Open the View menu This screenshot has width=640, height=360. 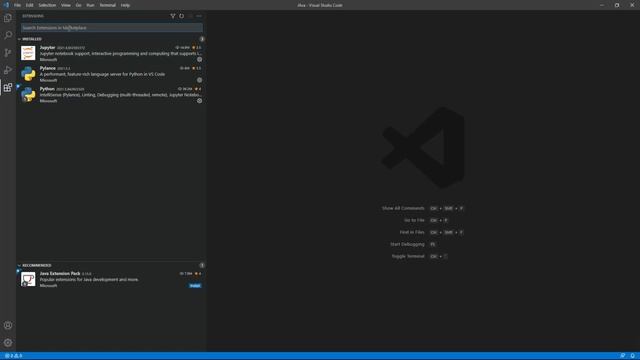pyautogui.click(x=66, y=5)
